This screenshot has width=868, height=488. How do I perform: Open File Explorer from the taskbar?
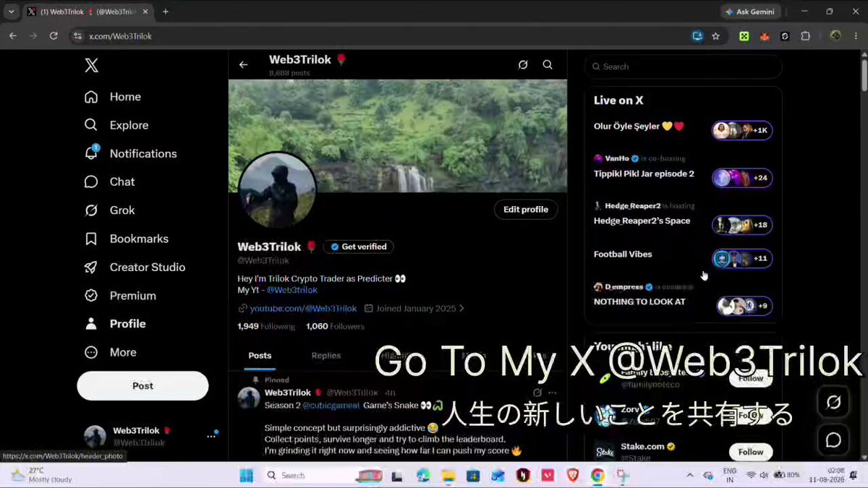pyautogui.click(x=448, y=475)
